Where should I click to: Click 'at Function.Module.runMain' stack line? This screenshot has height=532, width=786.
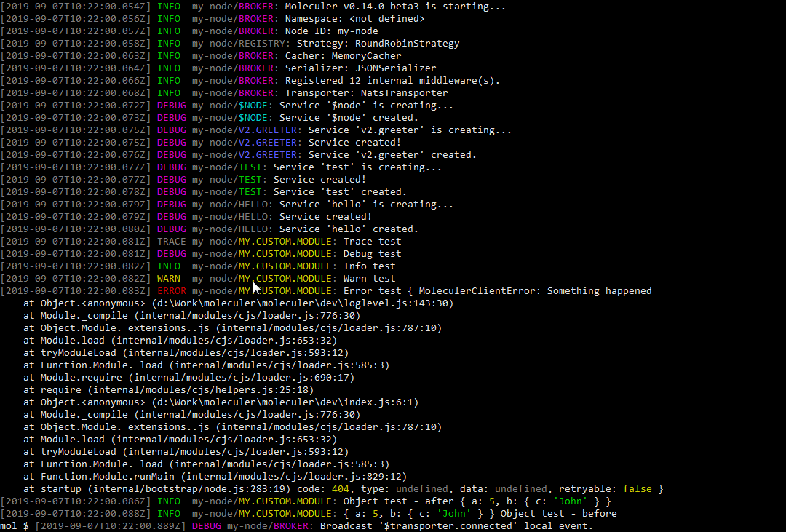215,477
